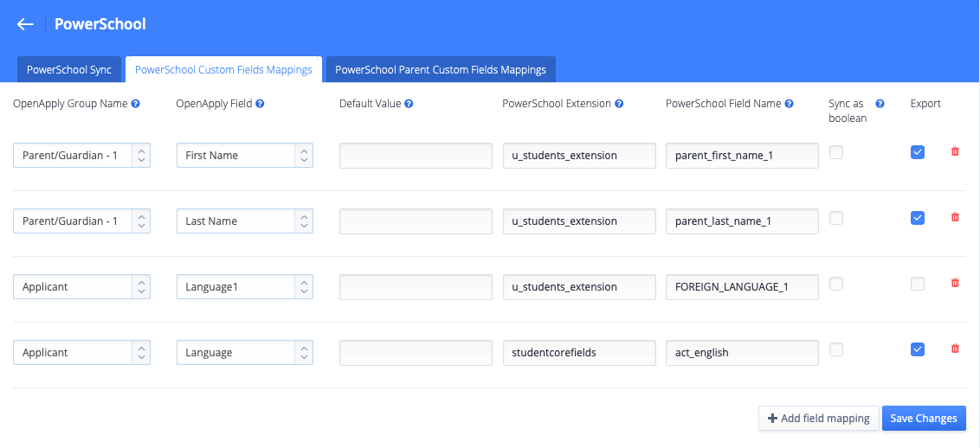Expand the Parent/Guardian - 1 group dropdown in first row

pos(81,156)
